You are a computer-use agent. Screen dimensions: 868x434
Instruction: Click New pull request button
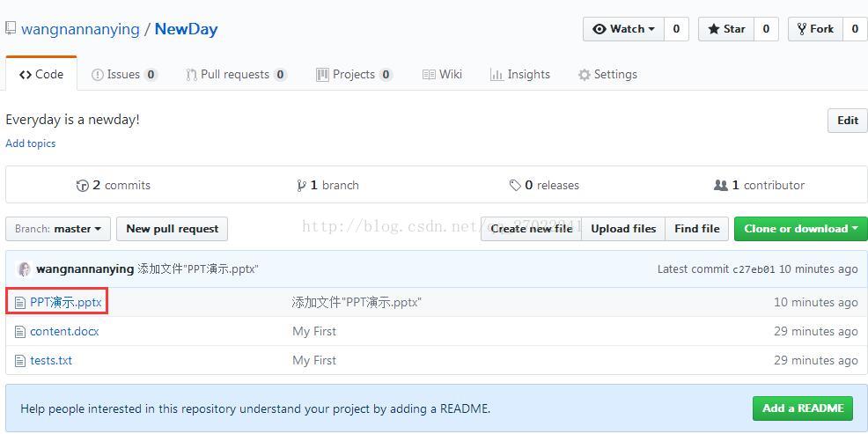coord(173,229)
